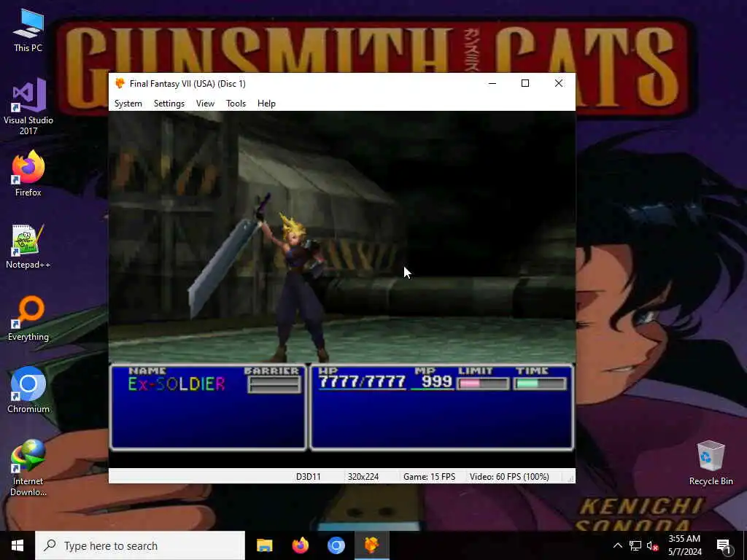Click the window title Final Fantasy VII (USA) (Disc 1)
Viewport: 747px width, 560px height.
click(187, 84)
